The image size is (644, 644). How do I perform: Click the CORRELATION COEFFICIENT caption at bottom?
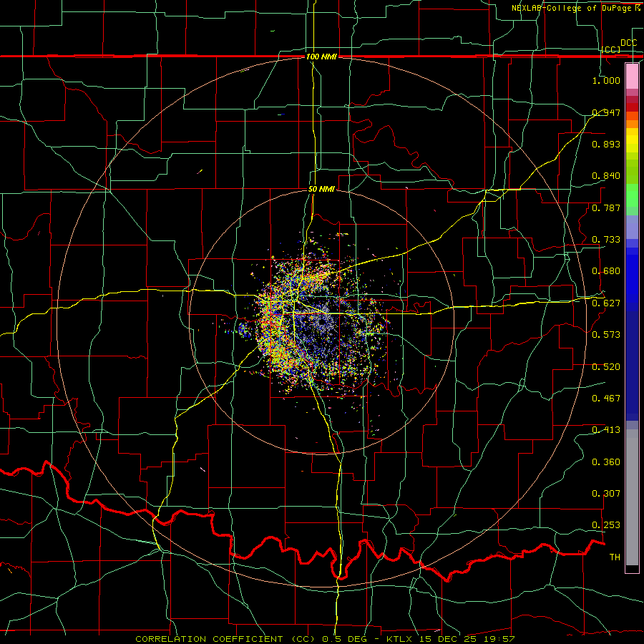pos(325,639)
